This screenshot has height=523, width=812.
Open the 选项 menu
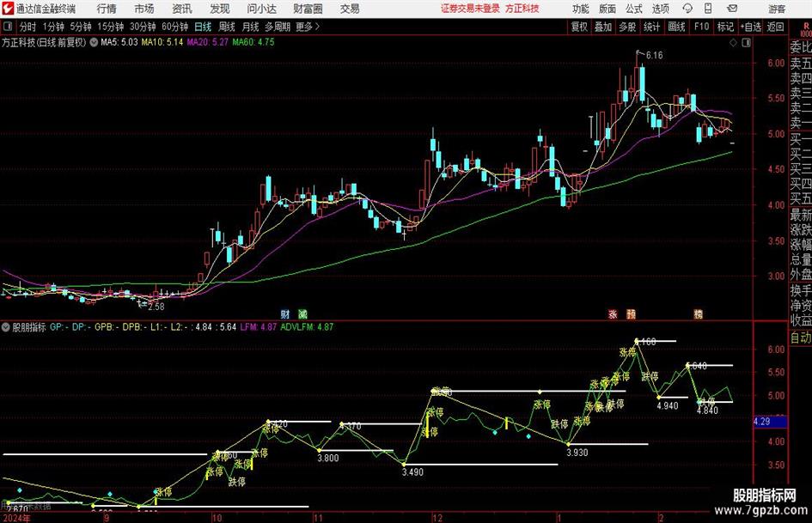[660, 9]
